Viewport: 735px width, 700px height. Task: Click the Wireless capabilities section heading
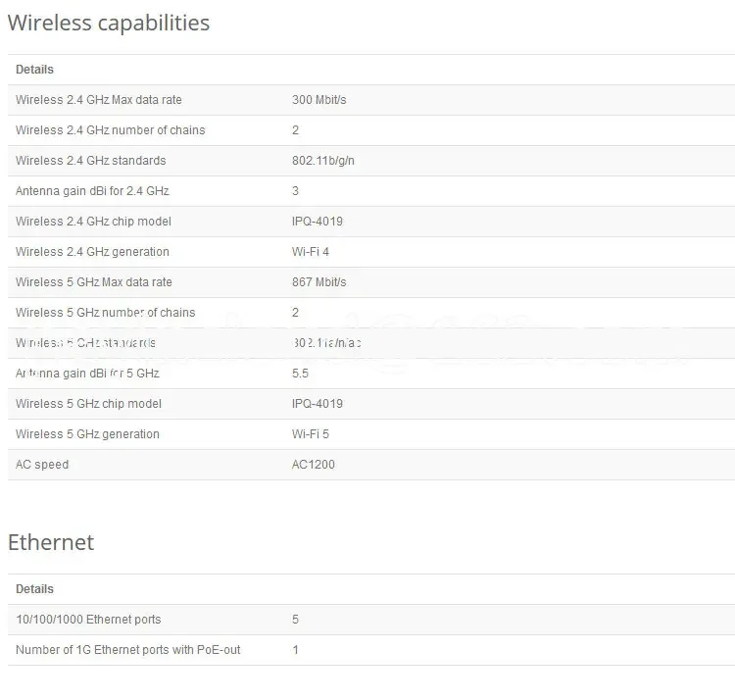click(109, 23)
